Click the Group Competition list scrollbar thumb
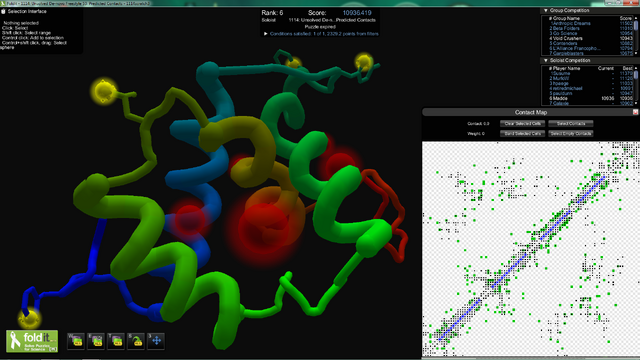640x360 pixels. [x=636, y=25]
